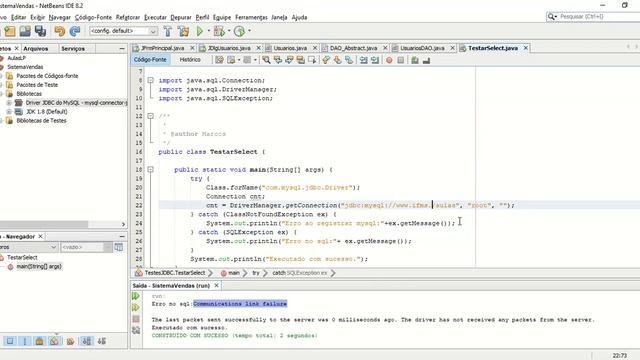Click the yellow Re-run with different parameters icon
Viewport: 640px width, 360px height.
point(136,307)
